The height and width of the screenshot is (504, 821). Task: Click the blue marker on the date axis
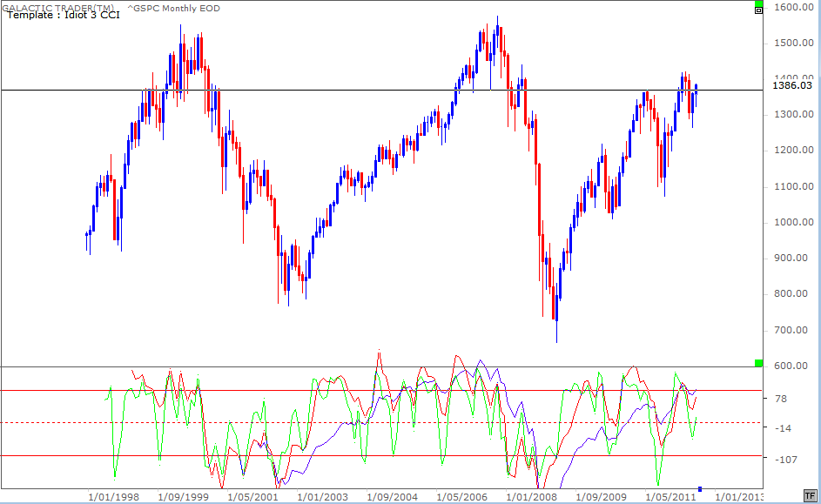pyautogui.click(x=700, y=489)
